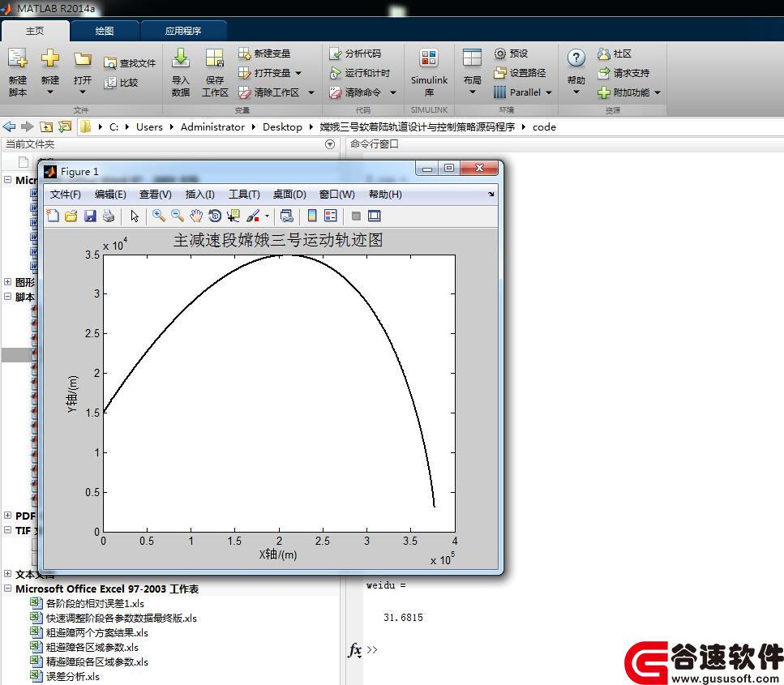Expand the 图形 (Figures) group
784x685 pixels.
[7, 282]
